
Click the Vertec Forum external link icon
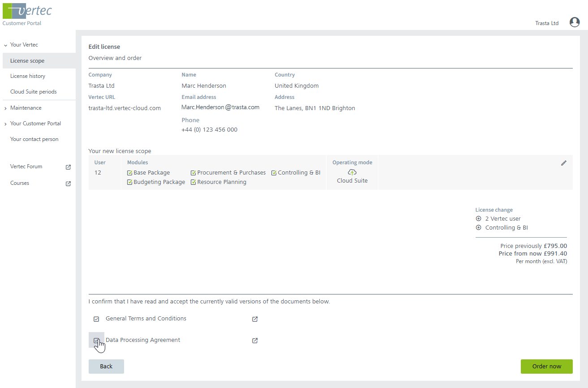coord(68,167)
